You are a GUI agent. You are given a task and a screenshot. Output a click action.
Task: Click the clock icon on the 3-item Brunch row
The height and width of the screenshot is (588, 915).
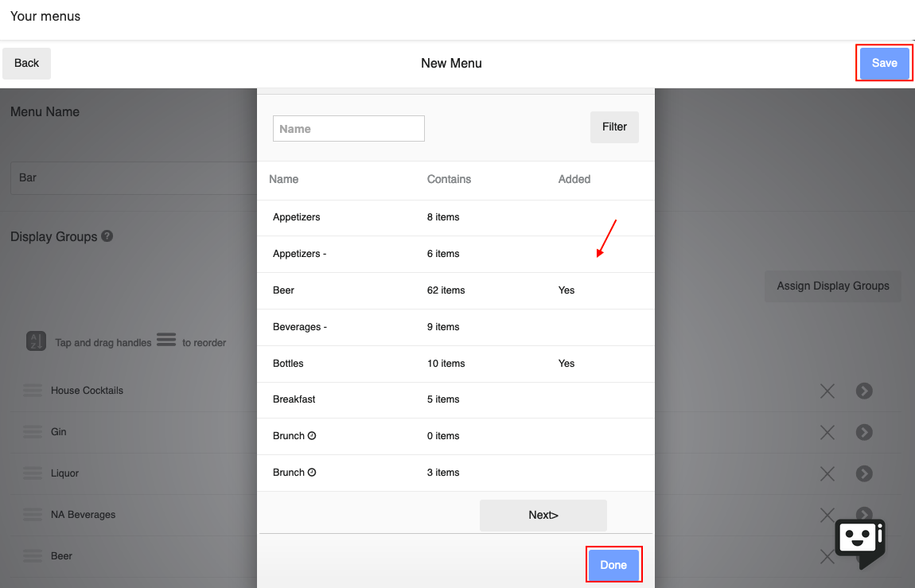pos(310,472)
